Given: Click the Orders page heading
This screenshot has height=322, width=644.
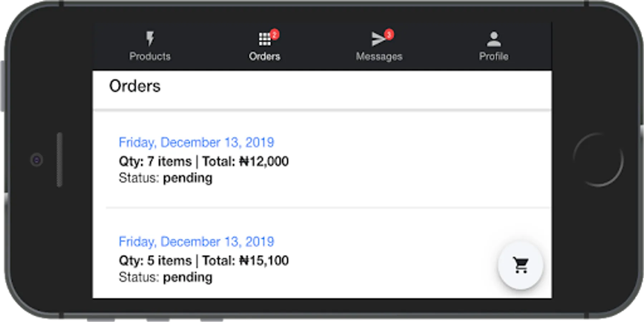Looking at the screenshot, I should click(x=135, y=86).
